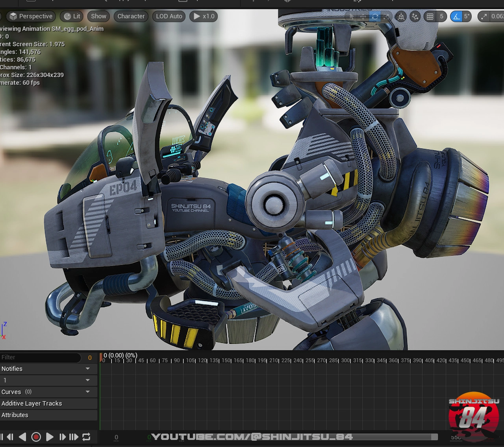
Task: Play the animation forward
Action: 50,437
